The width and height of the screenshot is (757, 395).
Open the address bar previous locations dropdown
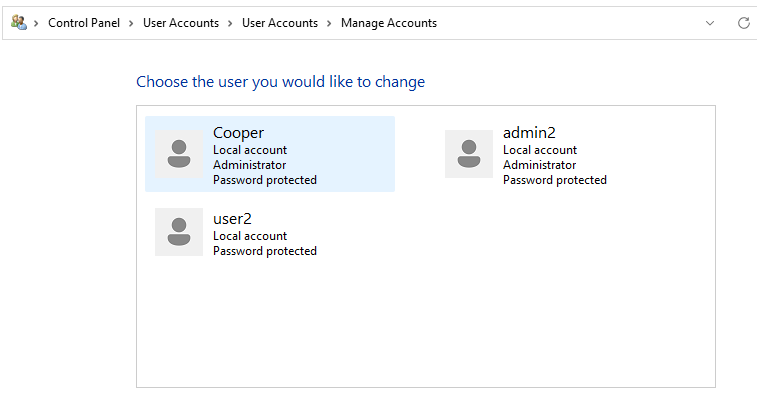coord(710,23)
